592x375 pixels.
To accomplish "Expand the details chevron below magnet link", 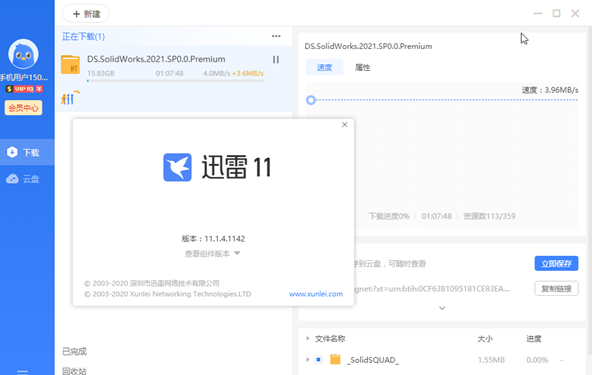I will pyautogui.click(x=442, y=308).
